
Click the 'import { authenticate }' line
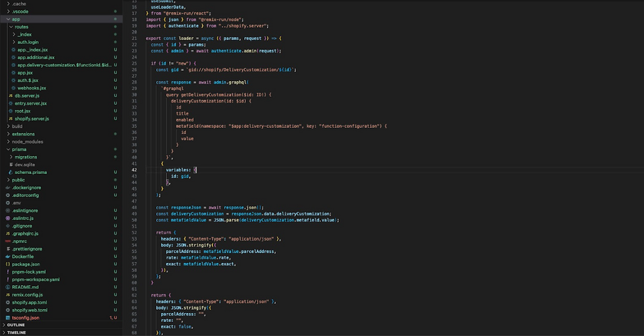click(207, 26)
